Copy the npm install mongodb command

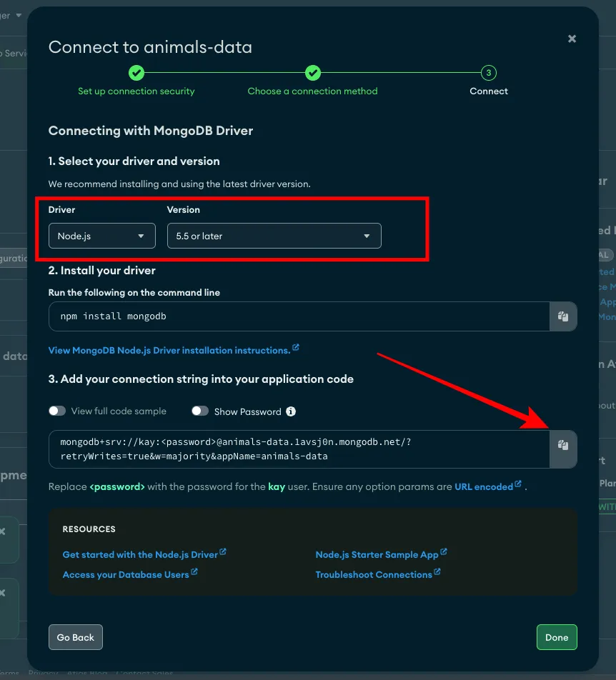click(x=563, y=316)
